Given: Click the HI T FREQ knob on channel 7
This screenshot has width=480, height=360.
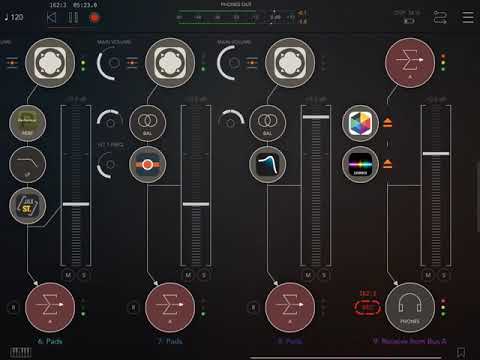Looking at the screenshot, I should point(109,164).
